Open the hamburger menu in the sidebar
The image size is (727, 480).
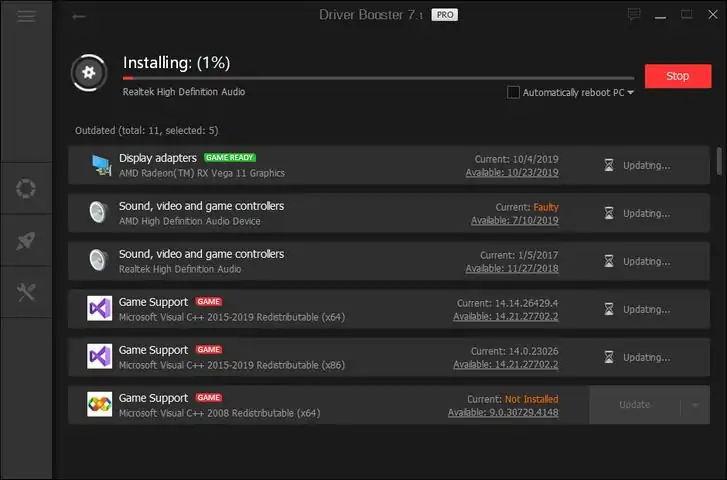pos(26,16)
